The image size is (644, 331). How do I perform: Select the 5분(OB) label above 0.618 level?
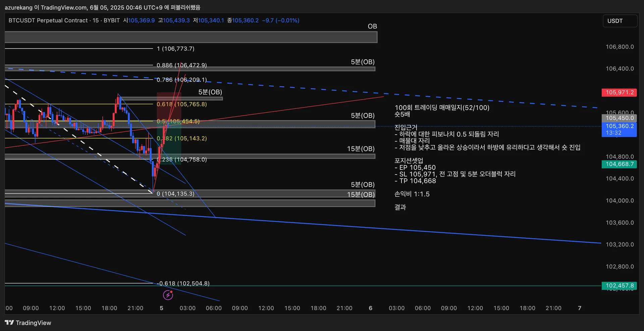pyautogui.click(x=210, y=92)
